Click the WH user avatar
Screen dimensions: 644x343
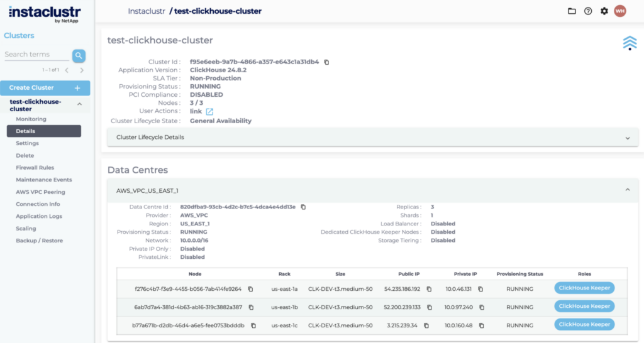click(620, 11)
